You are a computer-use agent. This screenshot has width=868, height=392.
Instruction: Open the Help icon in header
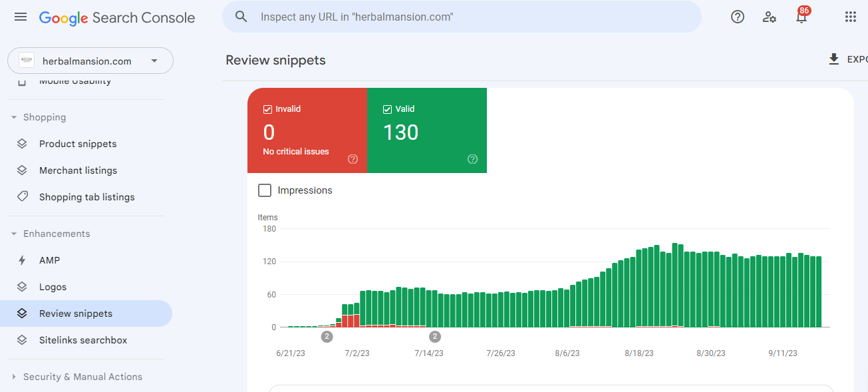click(738, 17)
